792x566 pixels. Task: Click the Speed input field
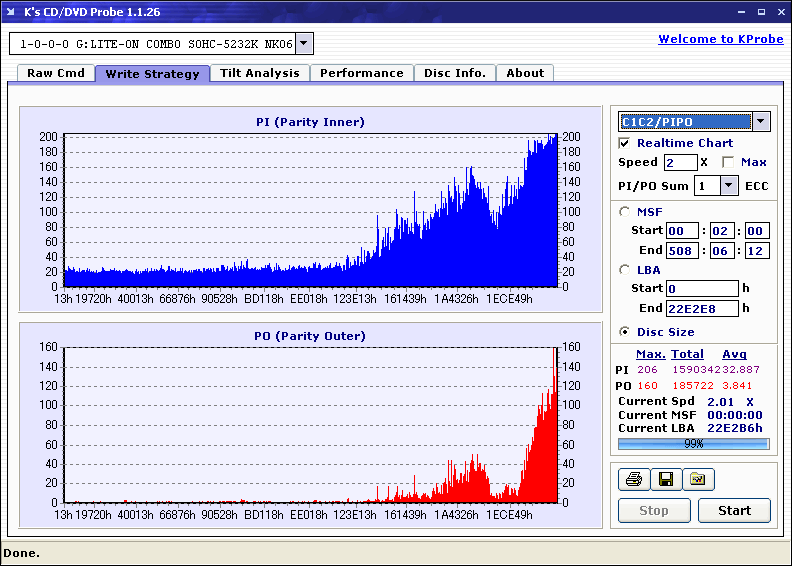click(x=680, y=162)
